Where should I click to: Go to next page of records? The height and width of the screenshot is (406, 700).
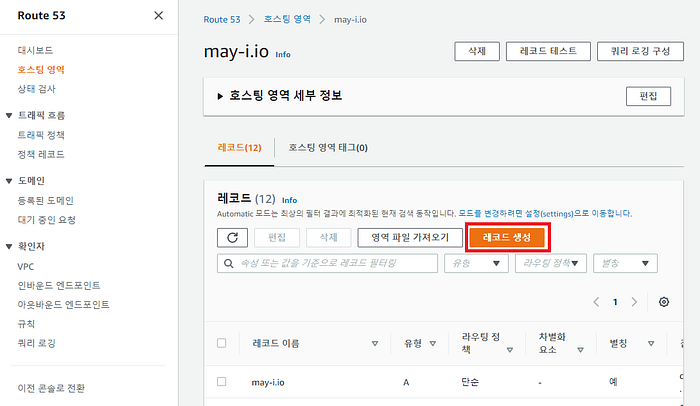[x=634, y=302]
